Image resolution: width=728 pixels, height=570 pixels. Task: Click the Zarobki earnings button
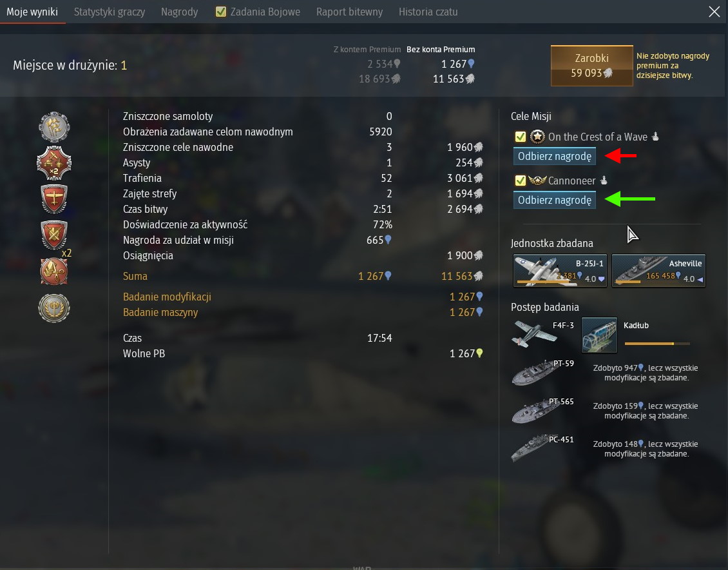pyautogui.click(x=591, y=66)
